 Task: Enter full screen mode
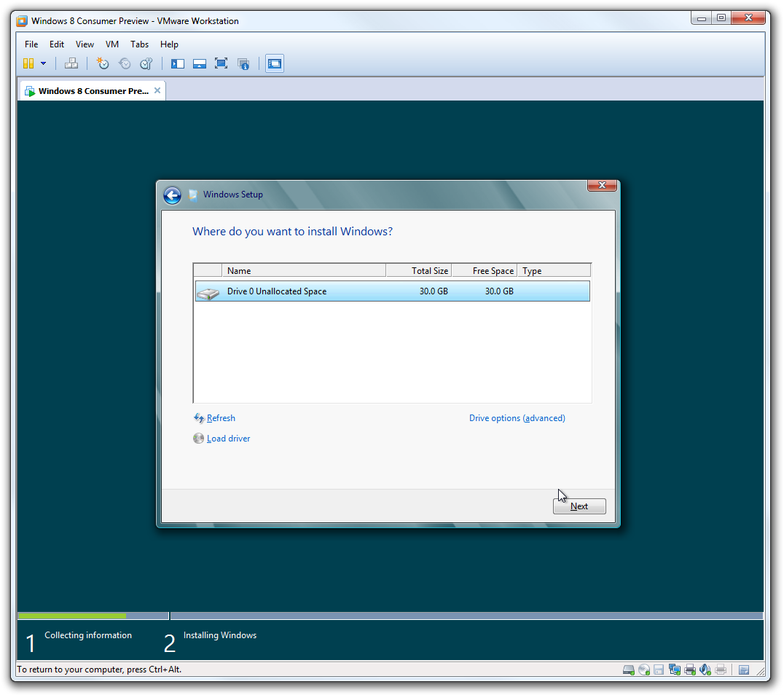coord(220,63)
